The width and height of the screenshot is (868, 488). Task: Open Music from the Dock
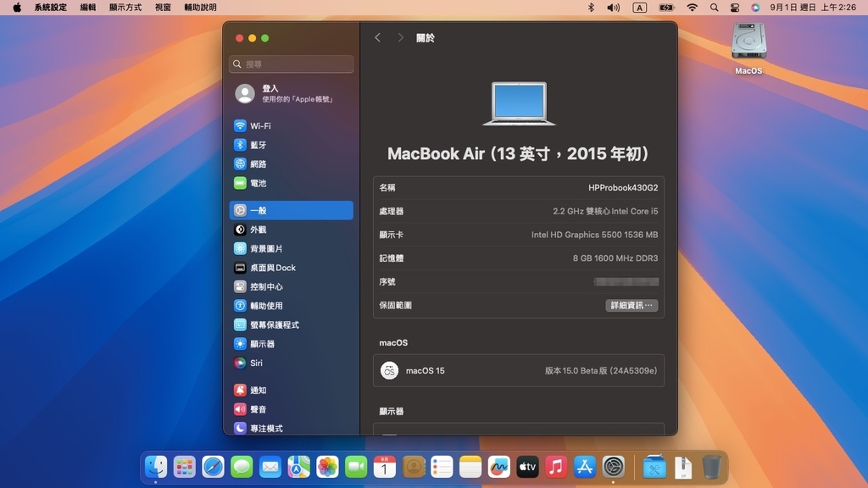(x=556, y=467)
